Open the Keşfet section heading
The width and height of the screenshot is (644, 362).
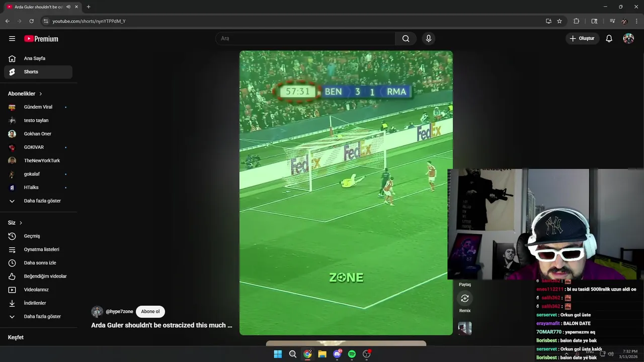click(x=16, y=337)
